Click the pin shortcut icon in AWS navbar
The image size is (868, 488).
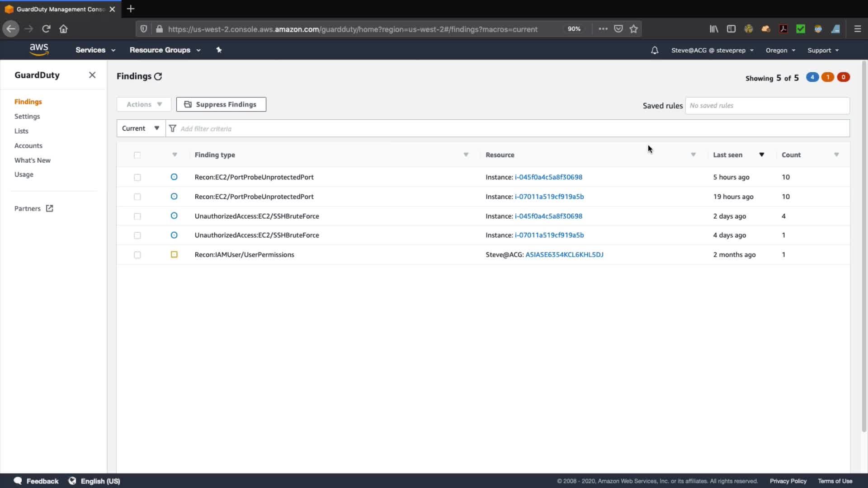coord(219,50)
